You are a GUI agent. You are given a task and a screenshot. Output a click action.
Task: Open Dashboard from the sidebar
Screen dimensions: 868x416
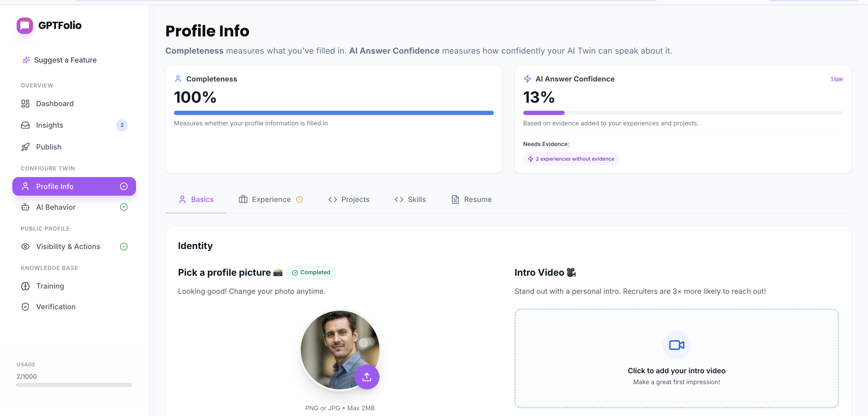click(x=55, y=103)
